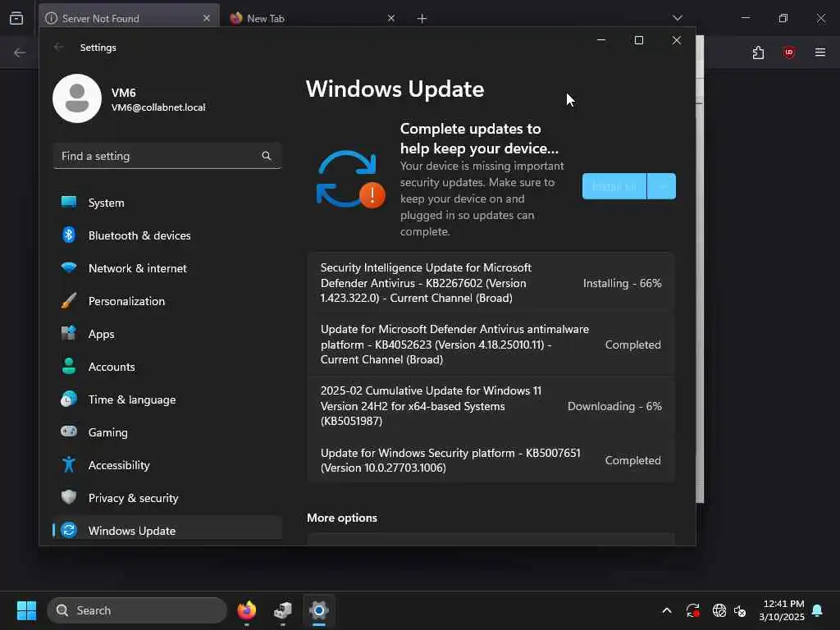Expand the Install all dropdown arrow
This screenshot has height=630, width=840.
(x=662, y=186)
